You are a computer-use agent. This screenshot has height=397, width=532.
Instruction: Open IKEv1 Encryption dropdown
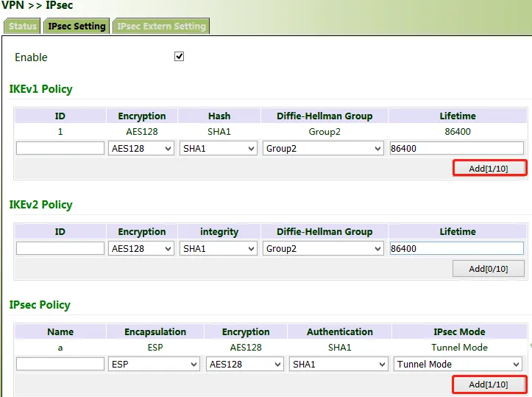141,148
